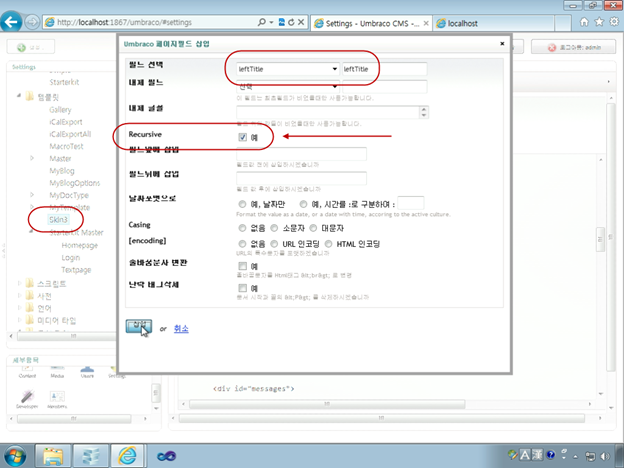Select MacroTest template in tree

(66, 146)
